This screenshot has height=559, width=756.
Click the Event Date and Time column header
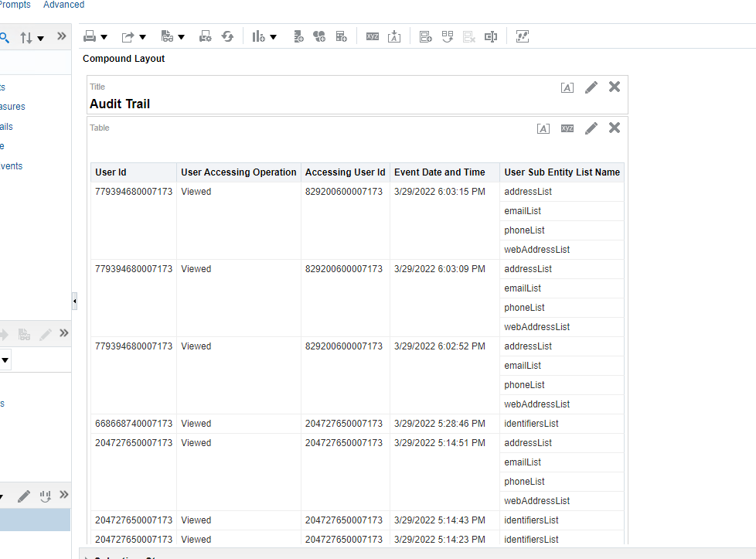tap(439, 172)
